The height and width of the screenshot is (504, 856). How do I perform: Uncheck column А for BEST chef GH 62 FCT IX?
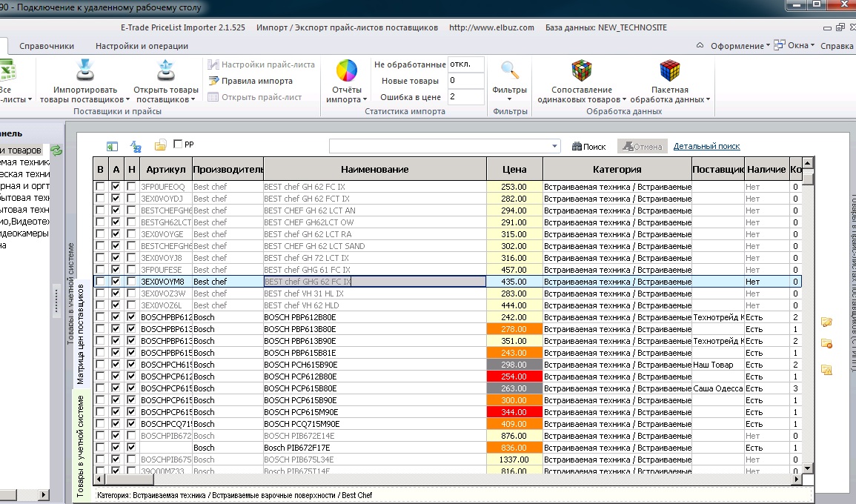tap(115, 198)
